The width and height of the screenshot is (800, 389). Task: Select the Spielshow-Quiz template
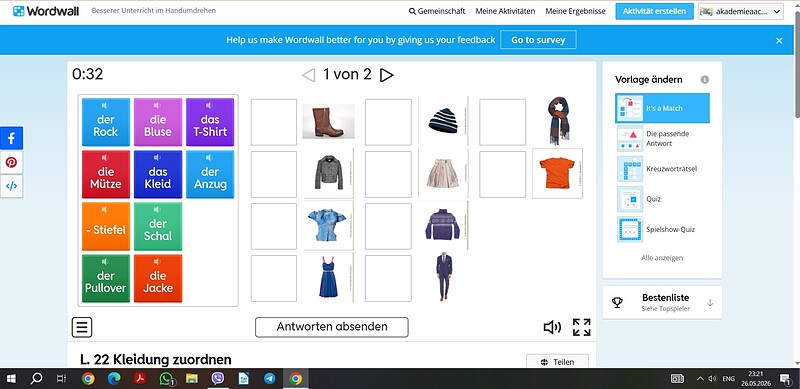coord(662,229)
